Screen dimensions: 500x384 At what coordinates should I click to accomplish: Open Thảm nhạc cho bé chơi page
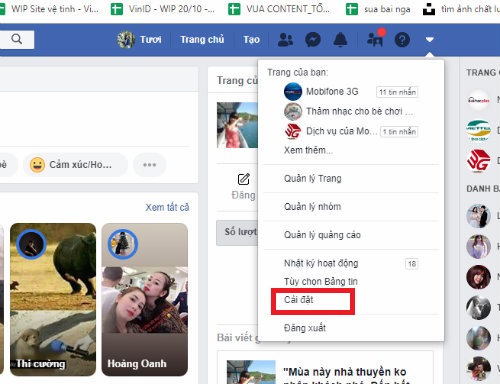point(359,111)
